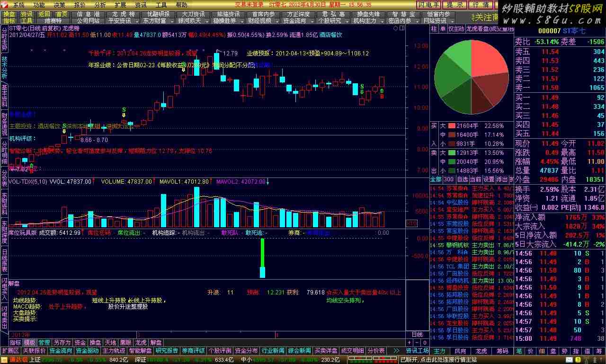Image resolution: width=606 pixels, height=364 pixels.
Task: Open the 信息港 toolbar dropdown
Action: 88,14
